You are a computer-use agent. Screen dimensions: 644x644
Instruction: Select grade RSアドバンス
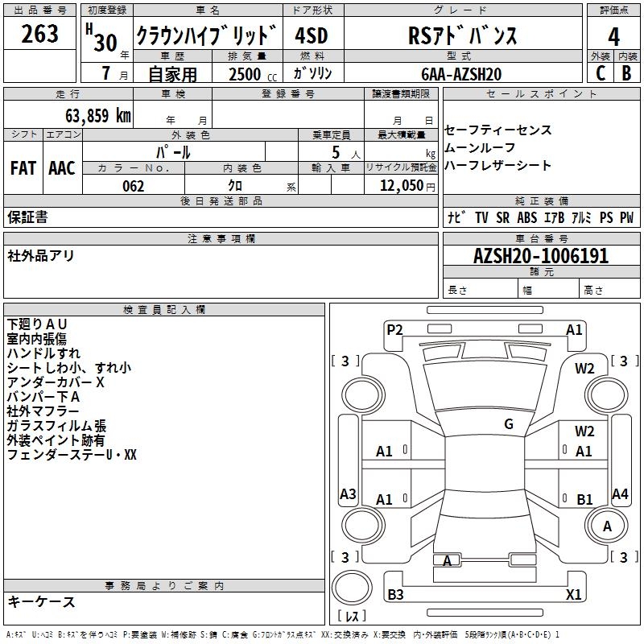coord(462,35)
